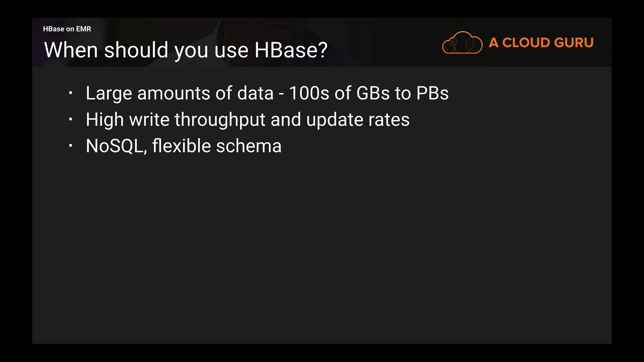Click the orange cloud logo icon
Viewport: 644px width, 362px height.
[462, 43]
